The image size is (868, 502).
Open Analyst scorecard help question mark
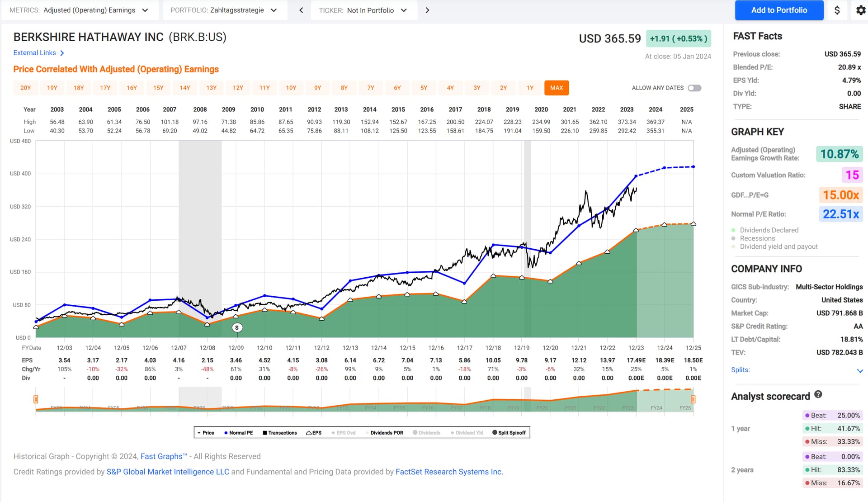pyautogui.click(x=818, y=394)
